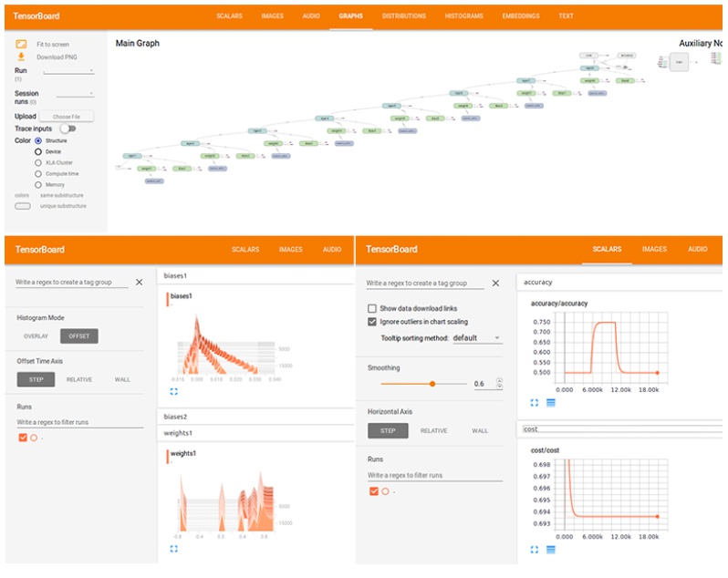This screenshot has height=578, width=728.
Task: Set Offset Time Axis to WALL
Action: (122, 379)
